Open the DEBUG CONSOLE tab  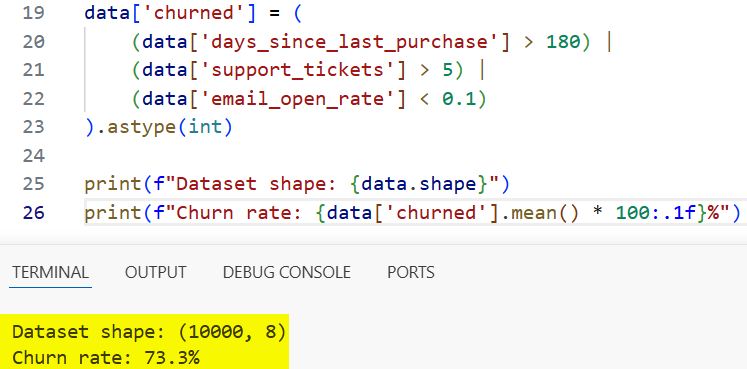pos(286,272)
